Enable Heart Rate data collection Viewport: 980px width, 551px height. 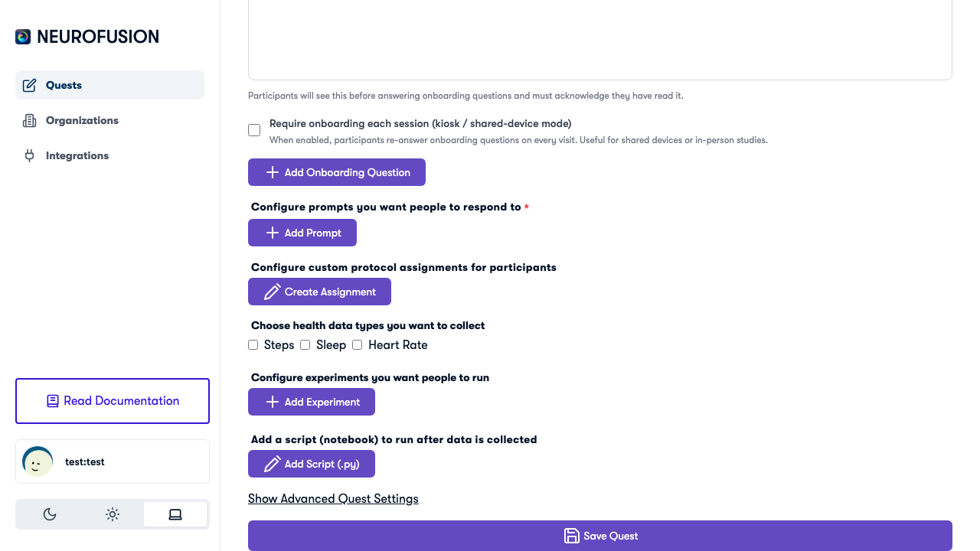[x=357, y=345]
